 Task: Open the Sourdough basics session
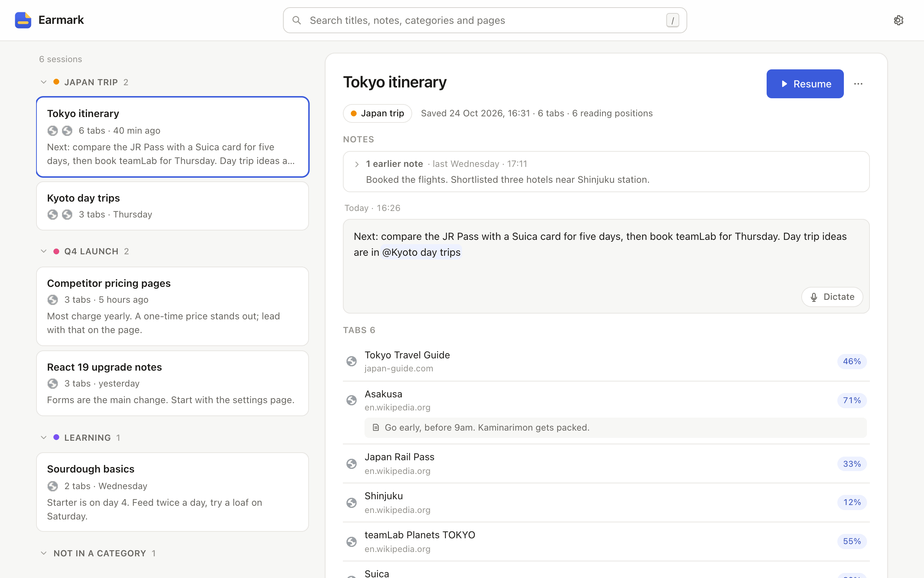tap(173, 492)
